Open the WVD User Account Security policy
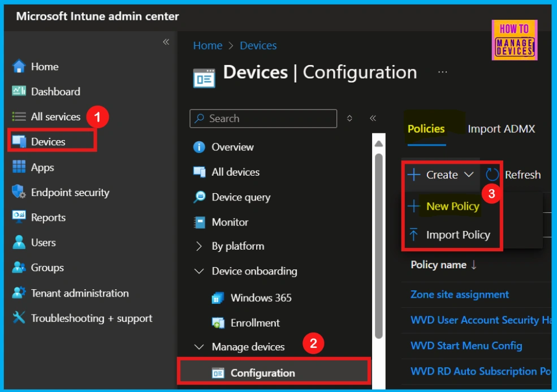The width and height of the screenshot is (557, 392). click(480, 320)
